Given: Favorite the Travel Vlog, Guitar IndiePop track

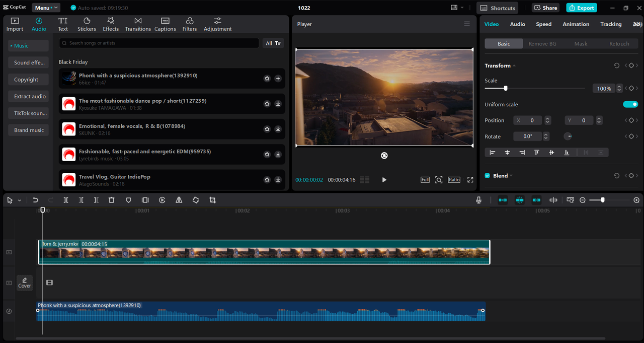Looking at the screenshot, I should click(267, 180).
